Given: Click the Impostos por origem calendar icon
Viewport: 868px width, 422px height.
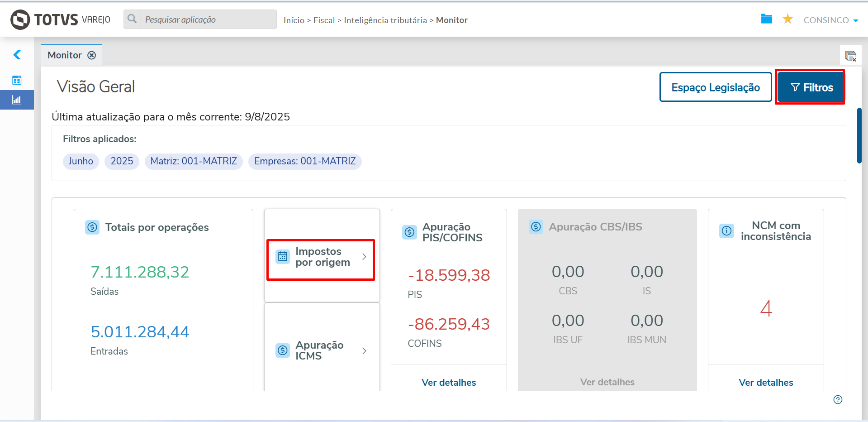Looking at the screenshot, I should [283, 257].
